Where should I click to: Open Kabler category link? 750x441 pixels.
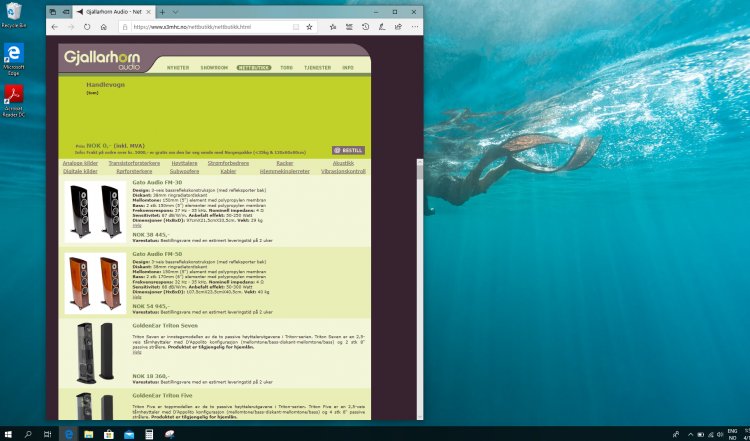point(228,171)
